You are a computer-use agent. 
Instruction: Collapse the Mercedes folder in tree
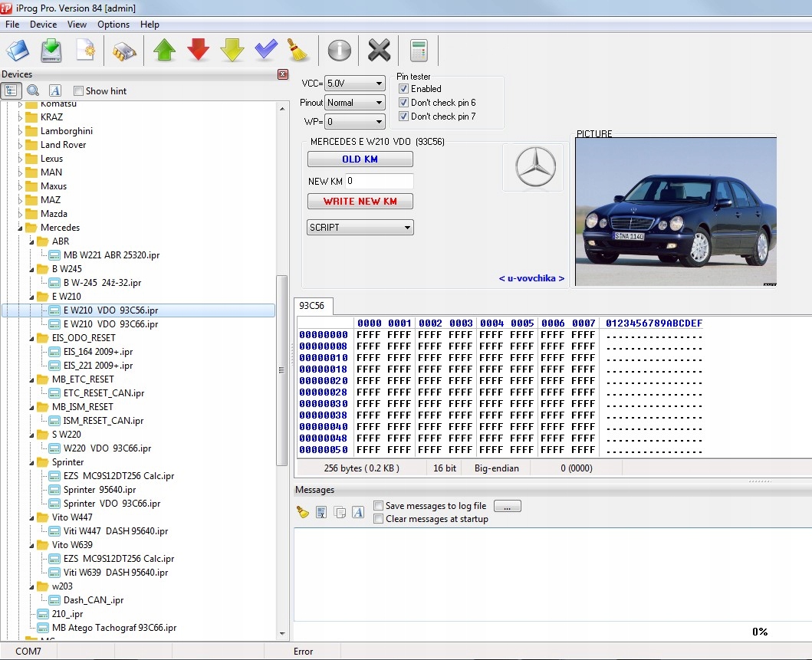pyautogui.click(x=21, y=228)
